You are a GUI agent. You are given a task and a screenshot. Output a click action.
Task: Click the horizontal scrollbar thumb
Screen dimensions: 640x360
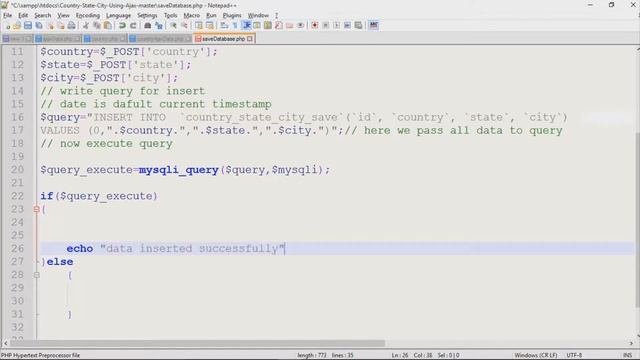pyautogui.click(x=197, y=343)
